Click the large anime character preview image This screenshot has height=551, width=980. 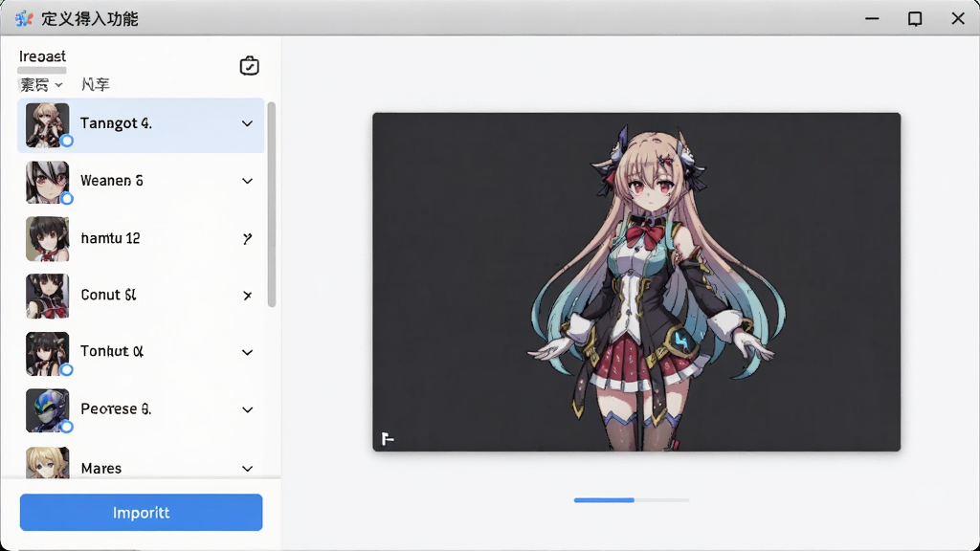(636, 282)
